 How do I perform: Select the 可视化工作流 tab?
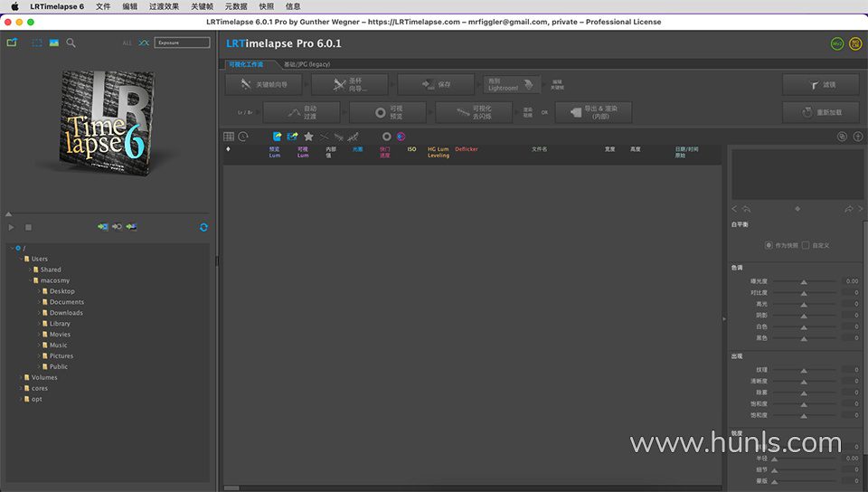246,64
